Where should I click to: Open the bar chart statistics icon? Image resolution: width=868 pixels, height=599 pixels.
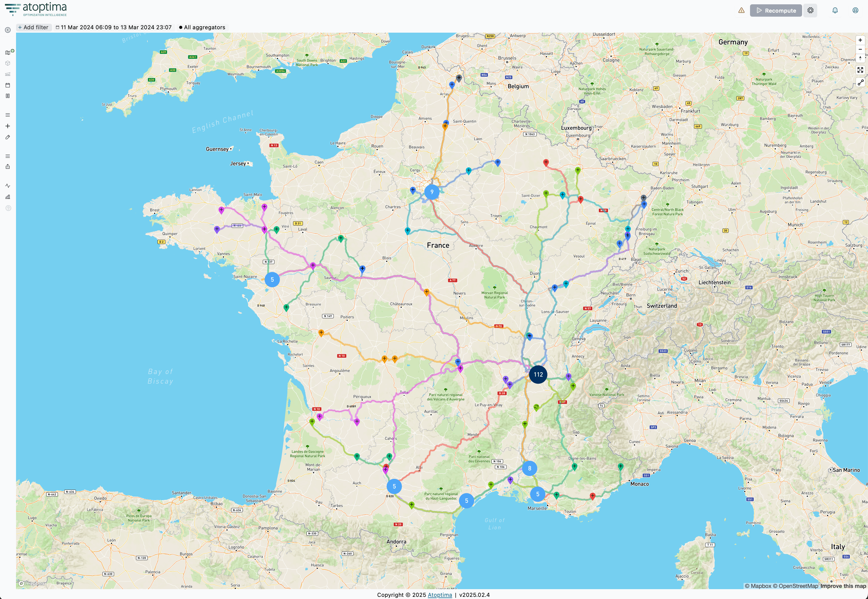tap(7, 197)
